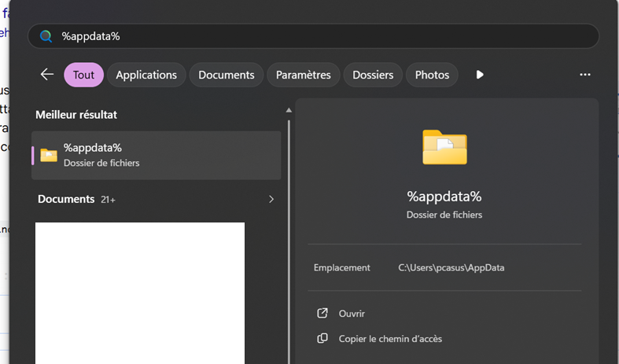
Task: Click Copier le chemin d'accès
Action: (390, 339)
